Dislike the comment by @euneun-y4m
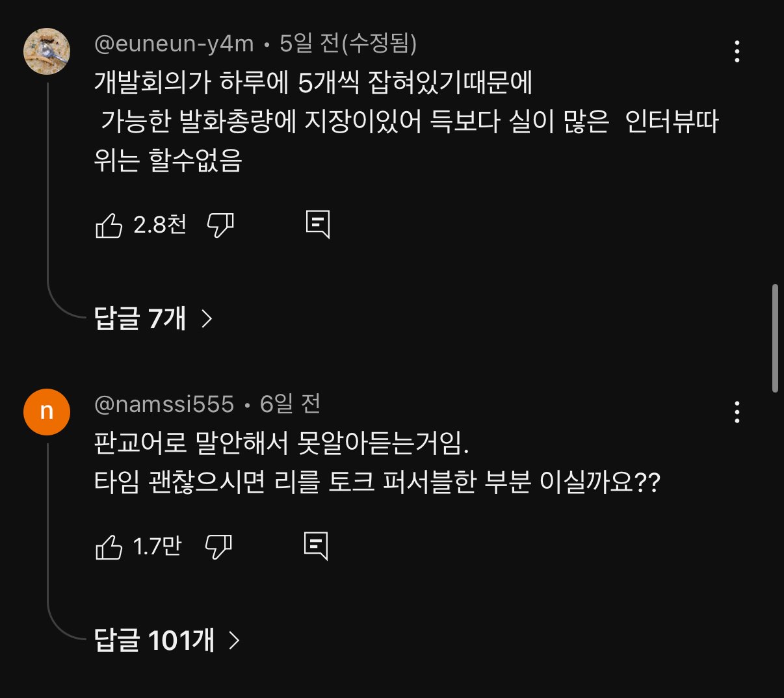 pyautogui.click(x=220, y=226)
